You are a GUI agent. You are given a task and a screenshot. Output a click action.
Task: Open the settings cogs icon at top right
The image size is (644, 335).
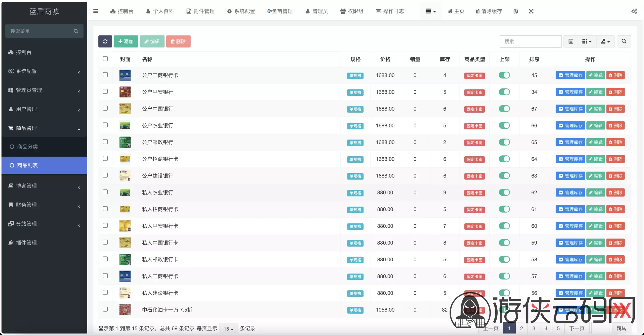pyautogui.click(x=634, y=11)
